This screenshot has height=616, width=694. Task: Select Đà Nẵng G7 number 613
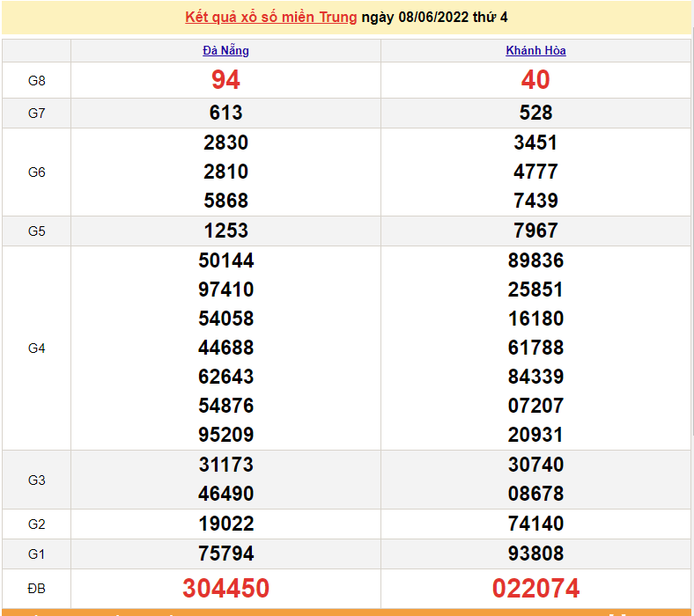[225, 113]
